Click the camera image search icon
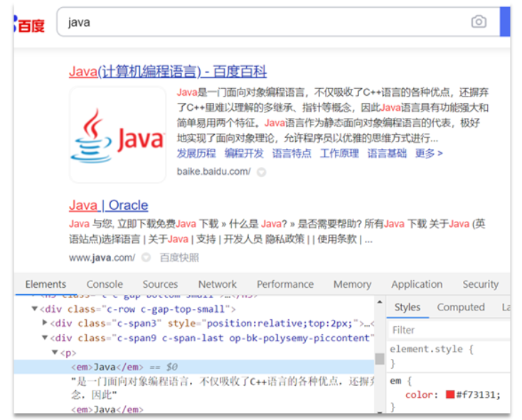Viewport: 522px width, 420px height. (x=479, y=22)
